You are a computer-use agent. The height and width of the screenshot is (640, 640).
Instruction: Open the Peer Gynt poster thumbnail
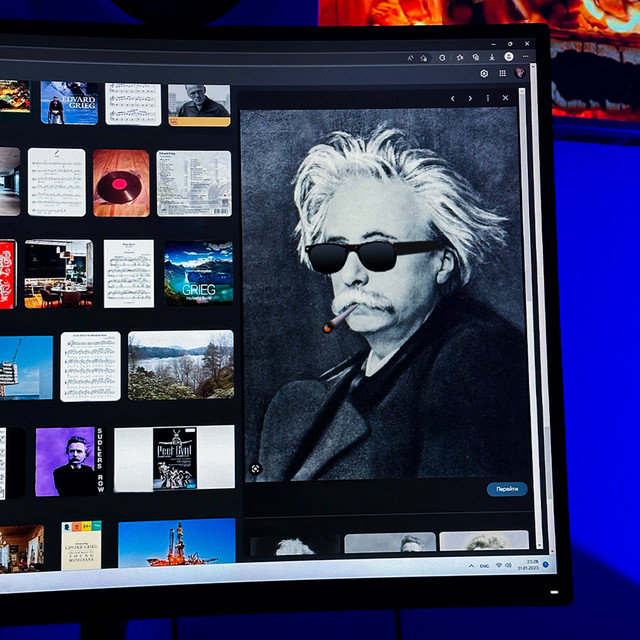[174, 458]
